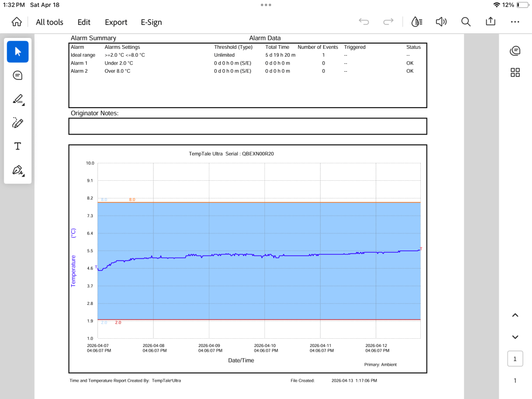Image resolution: width=532 pixels, height=399 pixels.
Task: Toggle Liquid Mode reading view
Action: (x=416, y=22)
